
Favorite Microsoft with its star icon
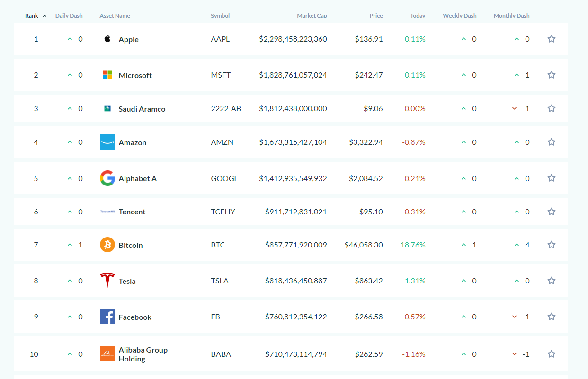coord(552,75)
